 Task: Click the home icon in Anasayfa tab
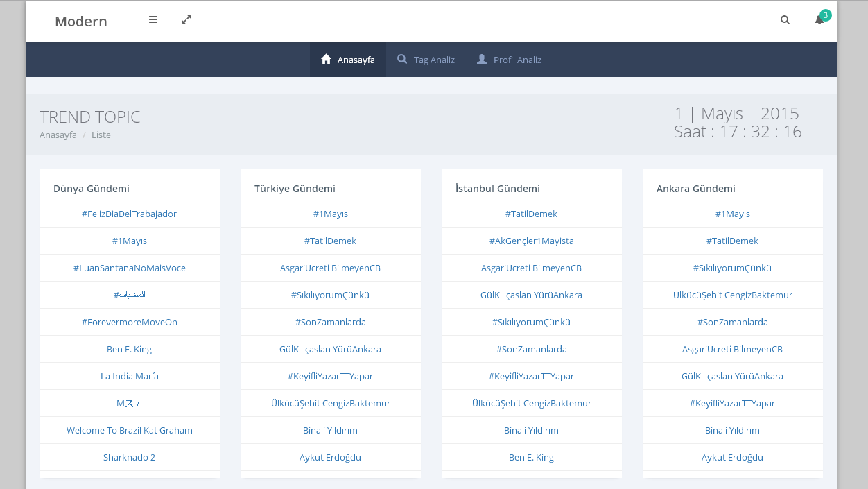[326, 60]
